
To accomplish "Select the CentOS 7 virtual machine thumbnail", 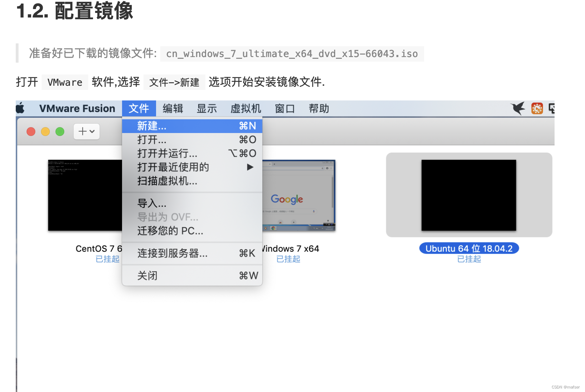I will click(85, 195).
